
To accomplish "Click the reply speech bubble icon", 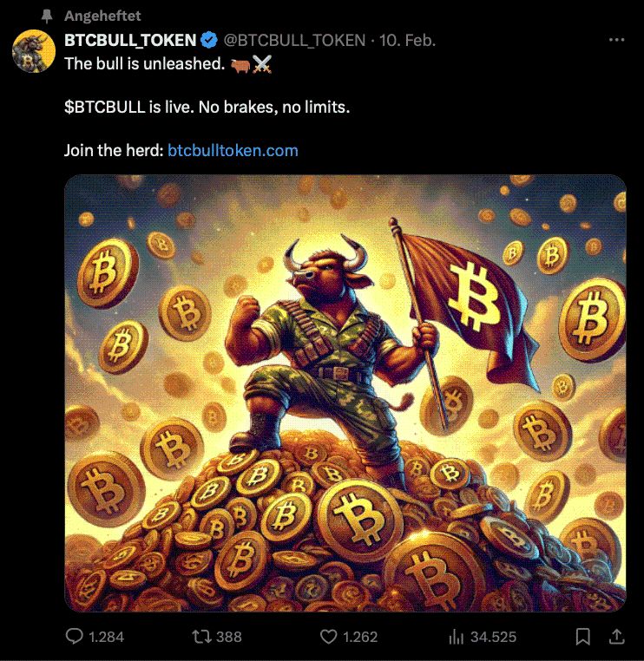I will tap(75, 636).
